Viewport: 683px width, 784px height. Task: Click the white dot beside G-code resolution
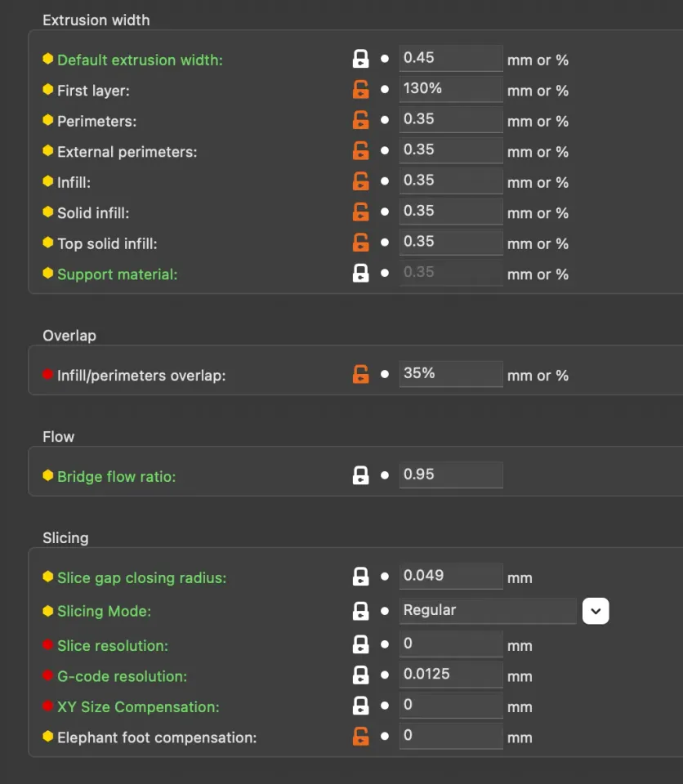(385, 675)
